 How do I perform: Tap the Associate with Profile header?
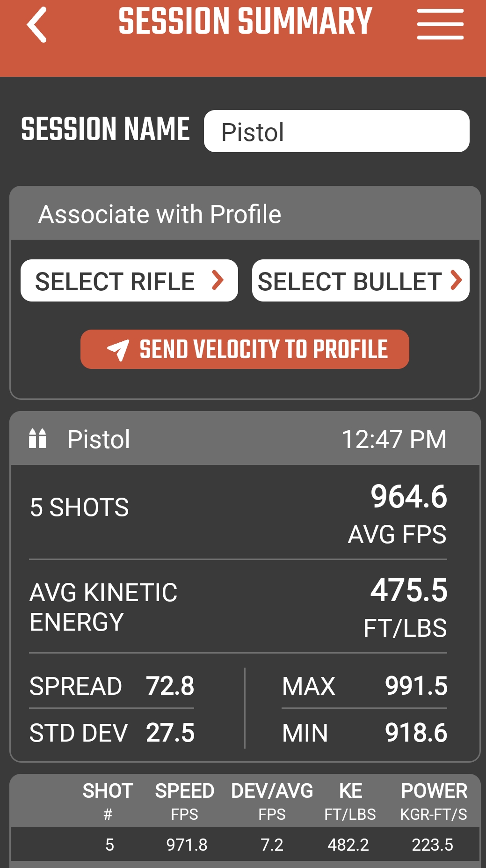tap(245, 213)
